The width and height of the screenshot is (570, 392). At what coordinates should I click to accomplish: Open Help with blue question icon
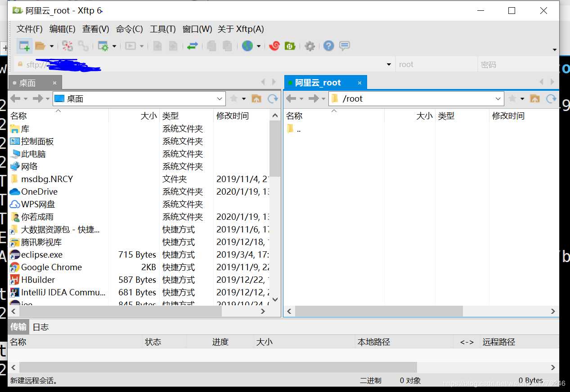(329, 45)
